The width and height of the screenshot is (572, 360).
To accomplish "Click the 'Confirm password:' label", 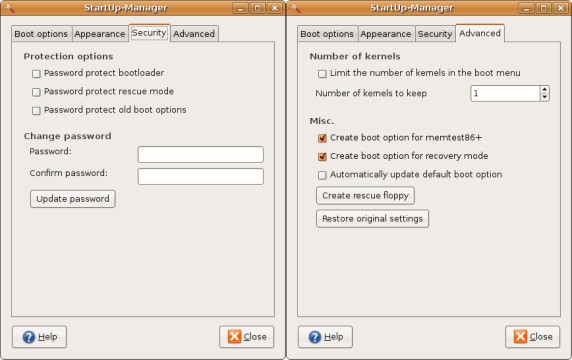I will coord(69,173).
